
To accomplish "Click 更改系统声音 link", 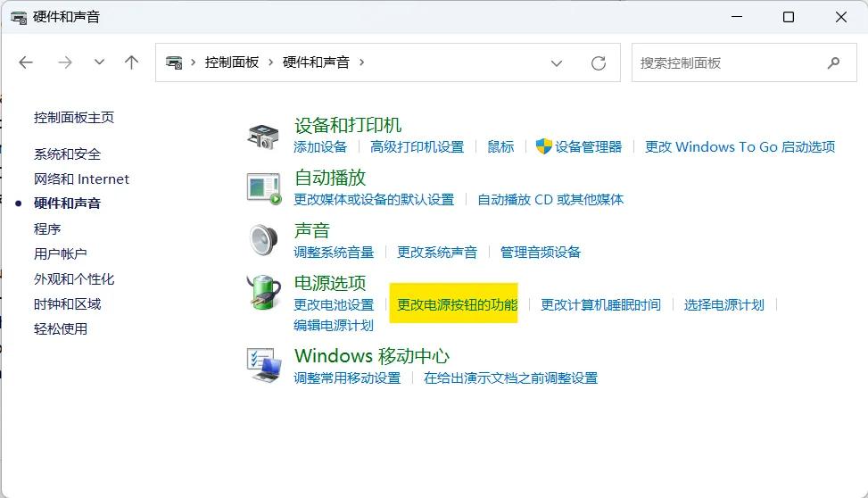I will pos(437,252).
